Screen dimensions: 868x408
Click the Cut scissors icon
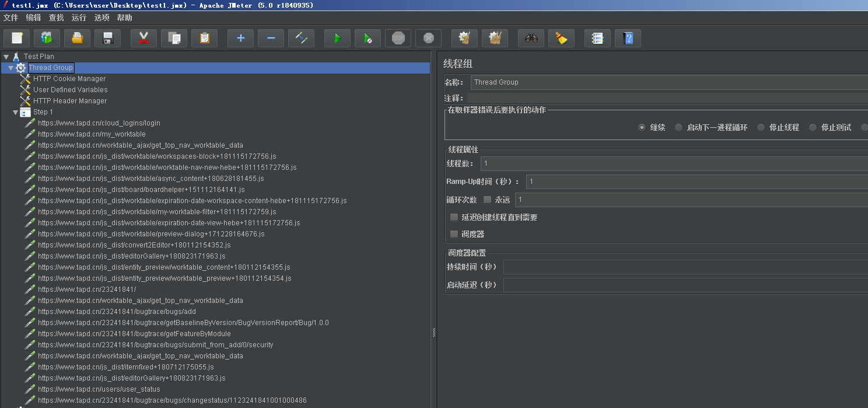(x=143, y=39)
